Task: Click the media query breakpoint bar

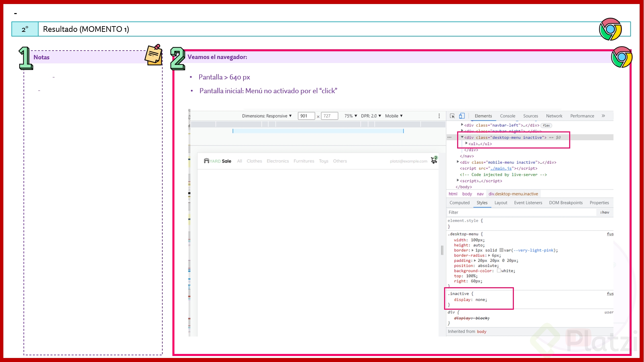Action: click(x=318, y=131)
